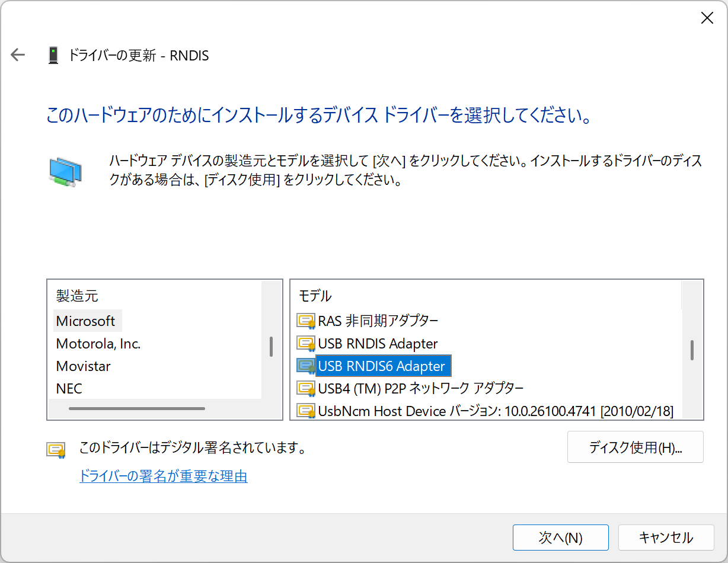728x563 pixels.
Task: Click the network computers icon
Action: pyautogui.click(x=65, y=172)
